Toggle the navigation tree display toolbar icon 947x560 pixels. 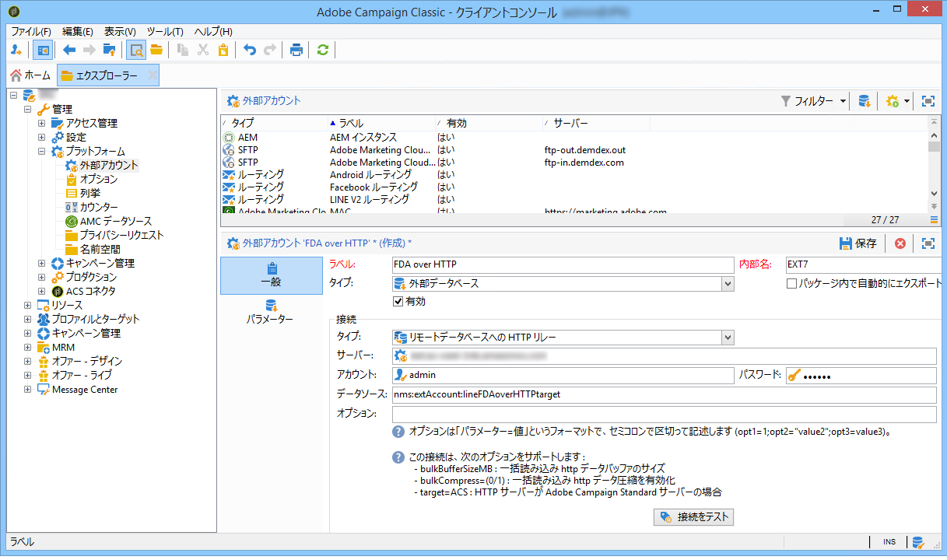coord(43,50)
